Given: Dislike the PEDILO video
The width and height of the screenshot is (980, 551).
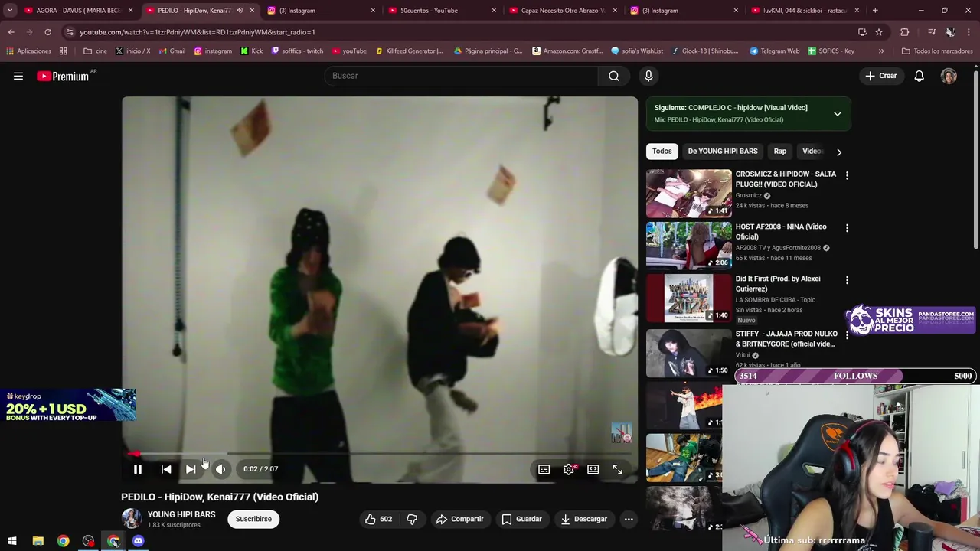Looking at the screenshot, I should (x=412, y=519).
